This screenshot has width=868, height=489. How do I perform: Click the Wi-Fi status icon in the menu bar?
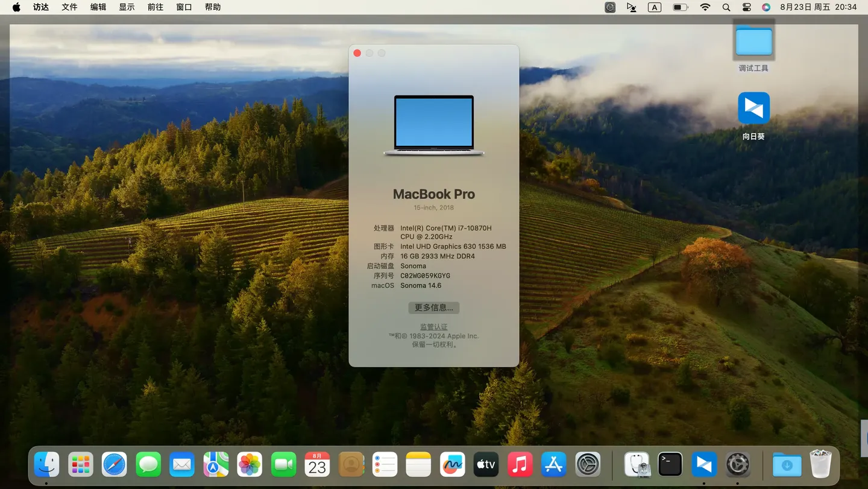click(x=705, y=7)
